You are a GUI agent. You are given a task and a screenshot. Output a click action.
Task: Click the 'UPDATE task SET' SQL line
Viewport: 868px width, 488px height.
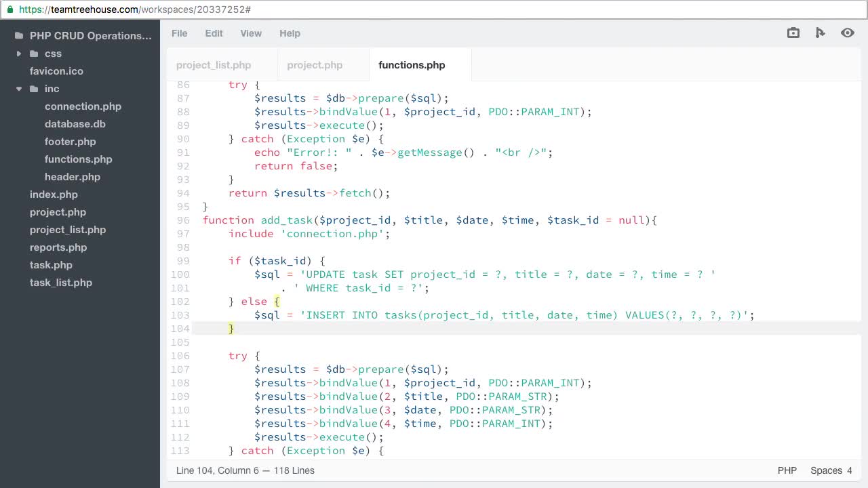pos(485,274)
